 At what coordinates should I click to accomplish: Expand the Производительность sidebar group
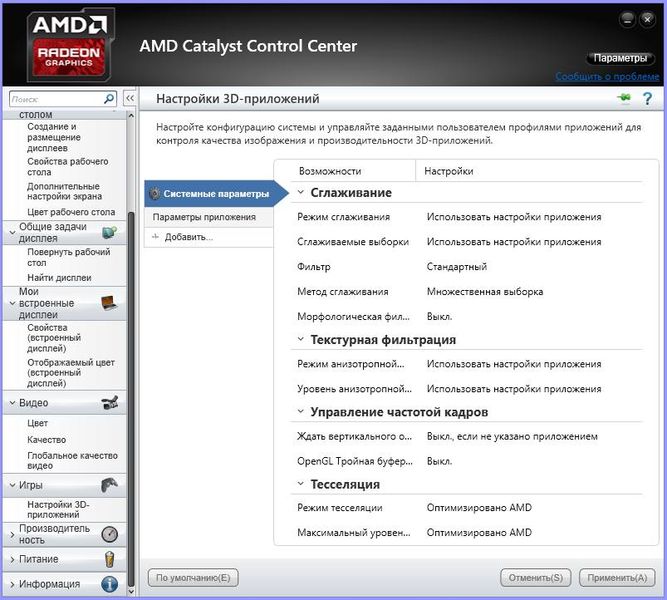pos(12,534)
